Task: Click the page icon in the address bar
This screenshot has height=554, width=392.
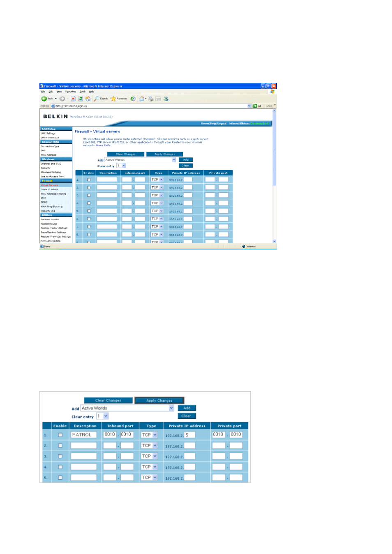Action: [53, 106]
